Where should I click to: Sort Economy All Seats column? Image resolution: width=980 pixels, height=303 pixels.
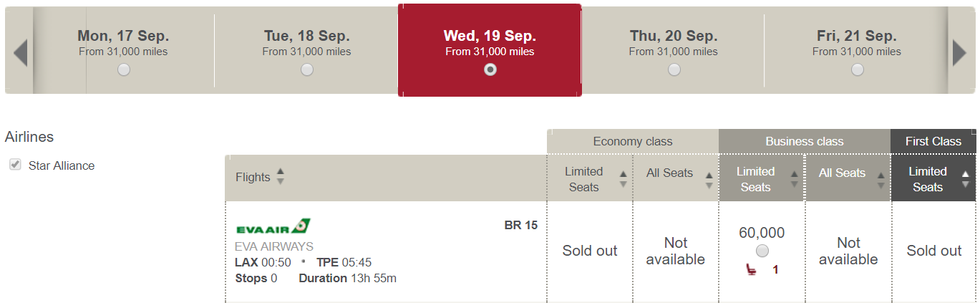[x=709, y=180]
